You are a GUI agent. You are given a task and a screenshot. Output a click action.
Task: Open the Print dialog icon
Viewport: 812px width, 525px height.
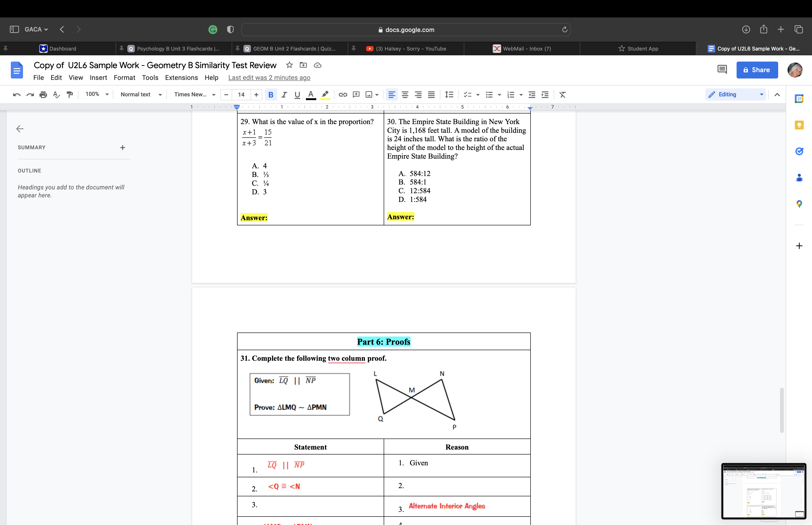click(x=43, y=94)
